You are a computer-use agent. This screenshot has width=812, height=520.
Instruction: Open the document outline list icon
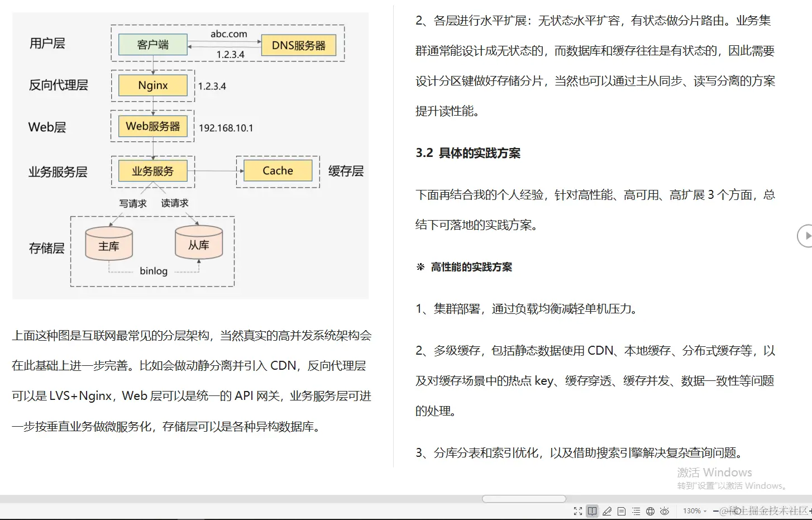pos(637,511)
